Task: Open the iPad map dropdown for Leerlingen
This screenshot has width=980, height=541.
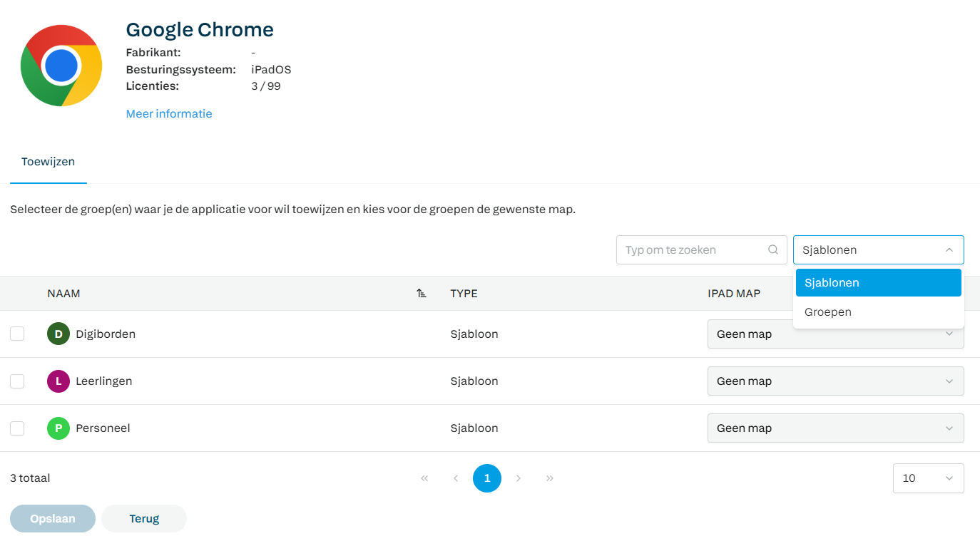Action: (x=835, y=381)
